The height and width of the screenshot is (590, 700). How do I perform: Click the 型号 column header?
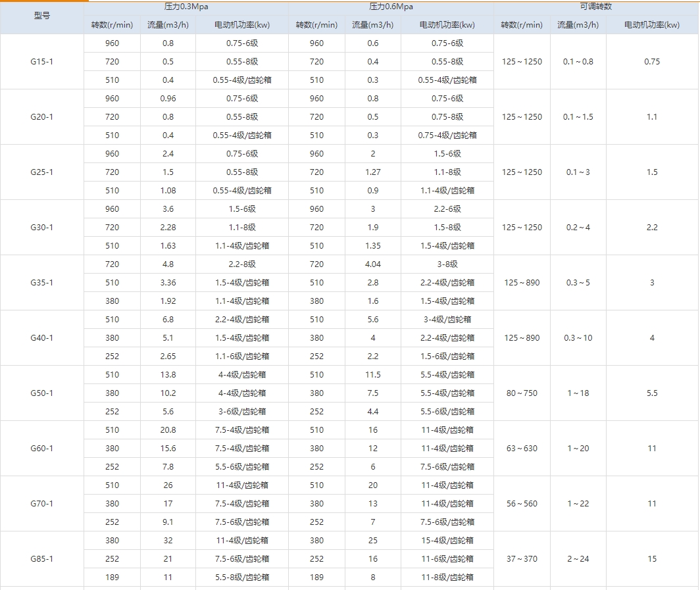42,16
